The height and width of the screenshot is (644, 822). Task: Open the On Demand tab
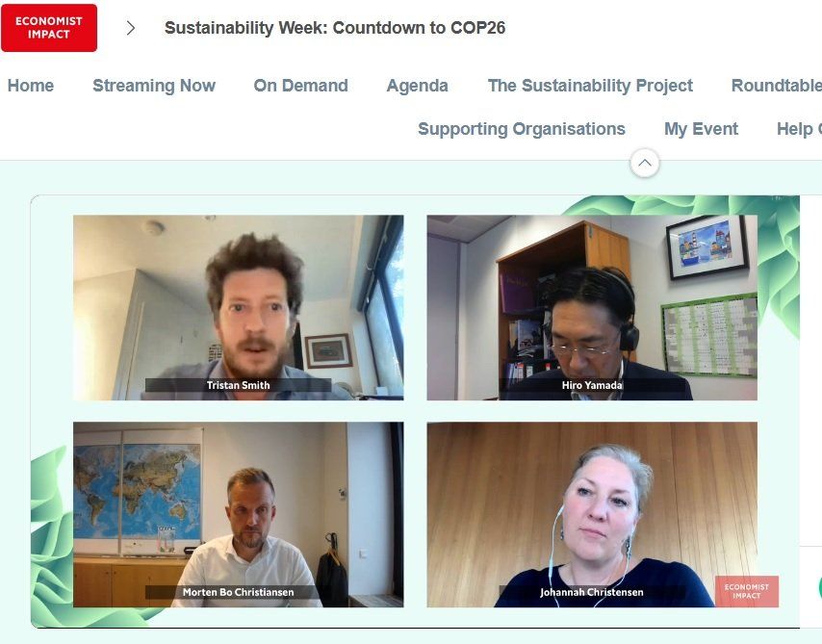pos(301,86)
